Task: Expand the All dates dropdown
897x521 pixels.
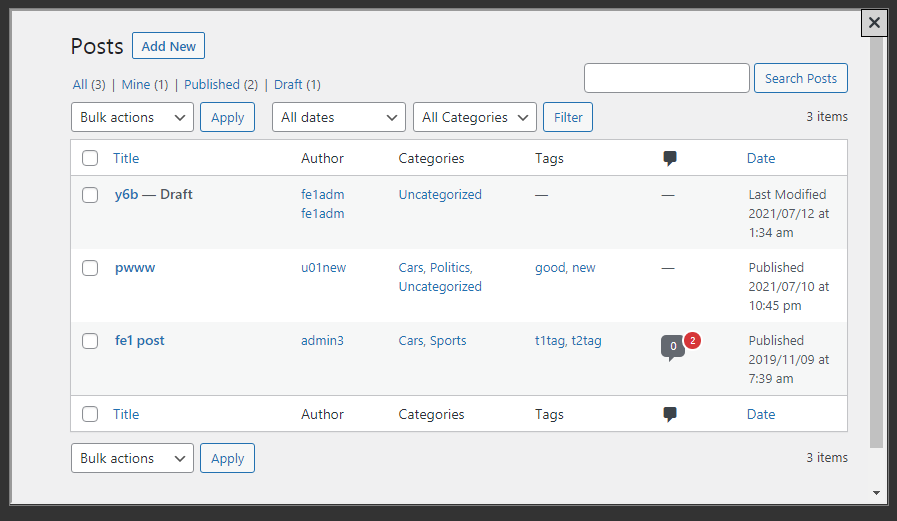Action: [x=338, y=117]
